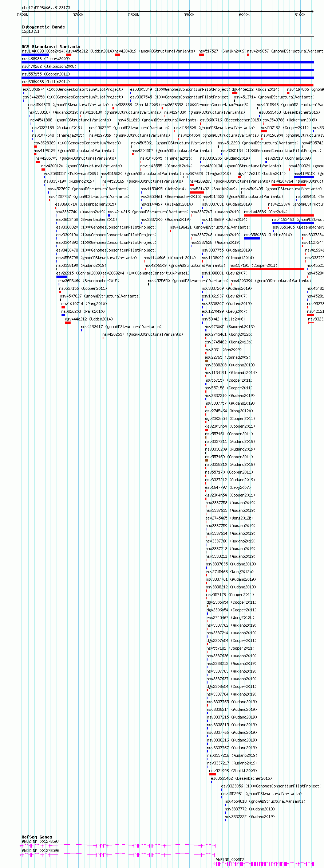This screenshot has width=324, height=868.
Task: Open the esv3580088 (Uddin2014) variant label
Action: [x=46, y=82]
